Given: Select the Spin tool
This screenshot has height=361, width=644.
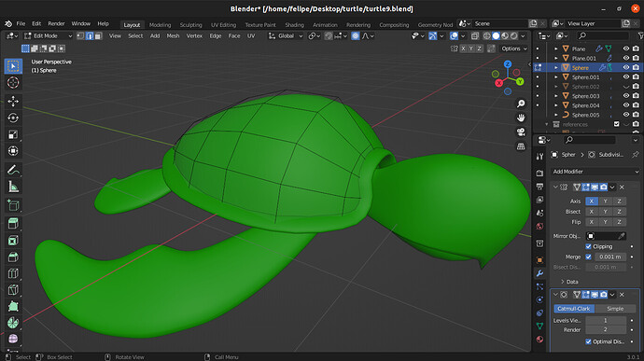Looking at the screenshot, I should point(13,323).
